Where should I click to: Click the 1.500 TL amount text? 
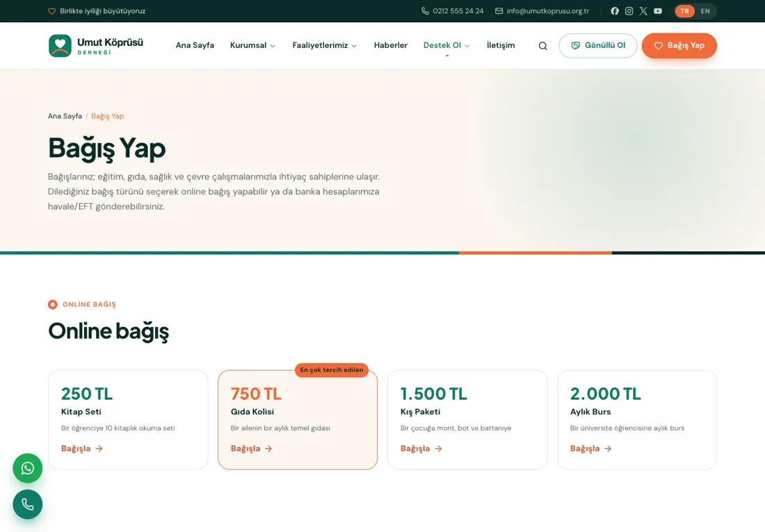434,394
